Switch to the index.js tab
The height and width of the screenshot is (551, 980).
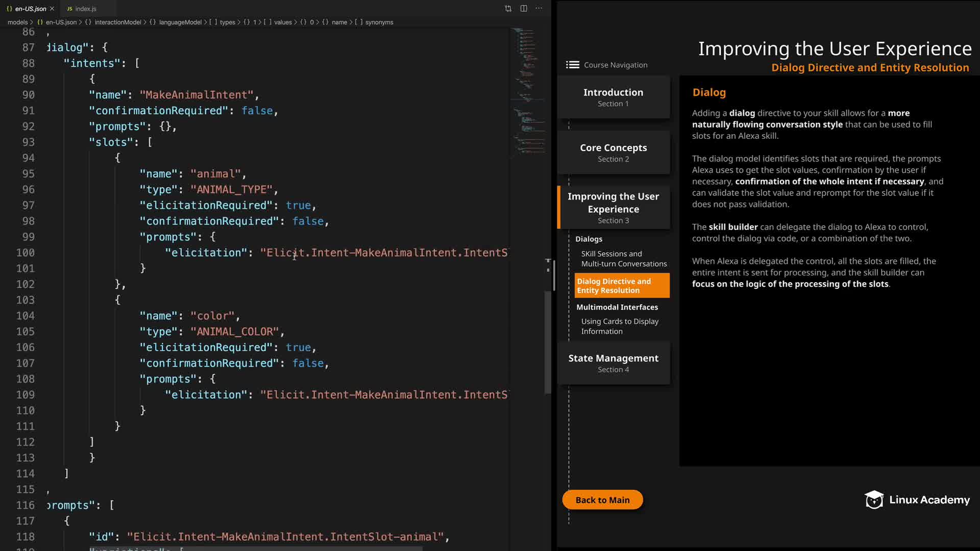coord(86,9)
